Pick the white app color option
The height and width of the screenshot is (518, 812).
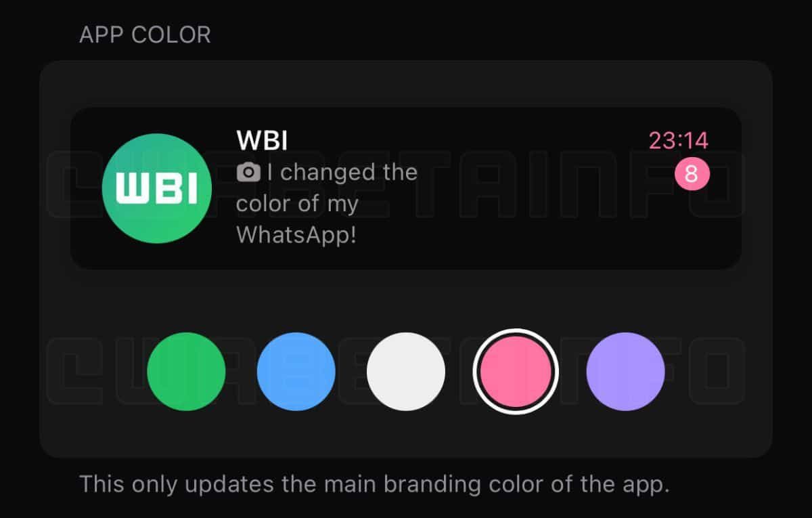tap(406, 371)
